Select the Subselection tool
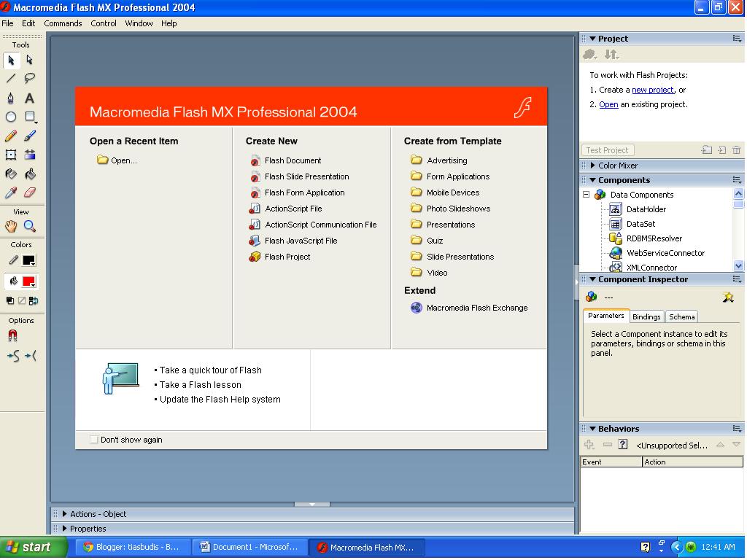Image resolution: width=747 pixels, height=560 pixels. point(29,60)
